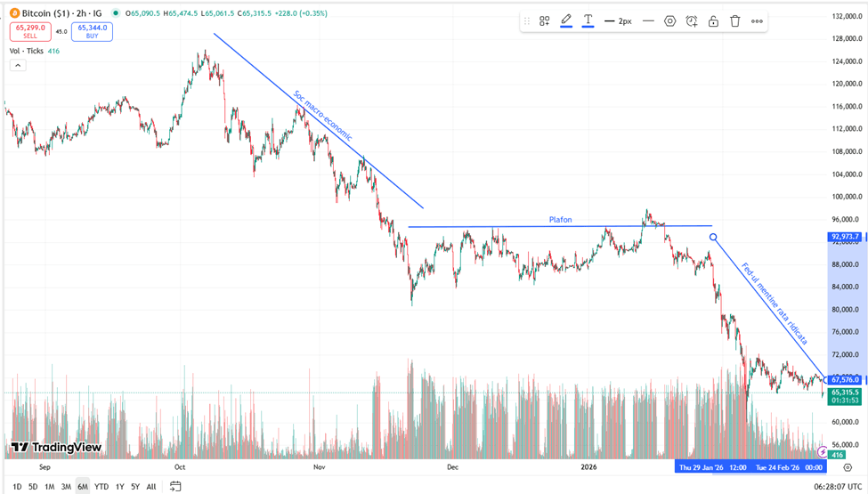
Task: Open the more options three-dots menu
Action: click(x=757, y=20)
